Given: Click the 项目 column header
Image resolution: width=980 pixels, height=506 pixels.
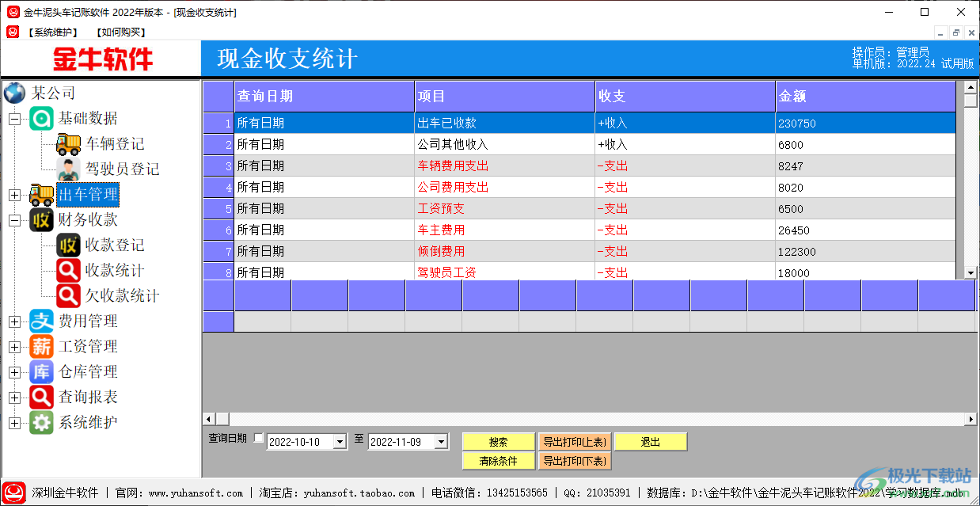Looking at the screenshot, I should [505, 97].
